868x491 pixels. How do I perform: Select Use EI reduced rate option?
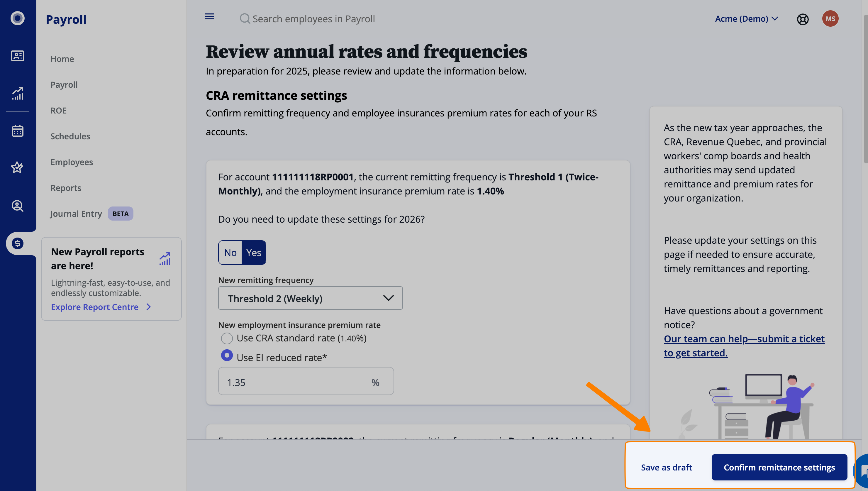click(227, 355)
